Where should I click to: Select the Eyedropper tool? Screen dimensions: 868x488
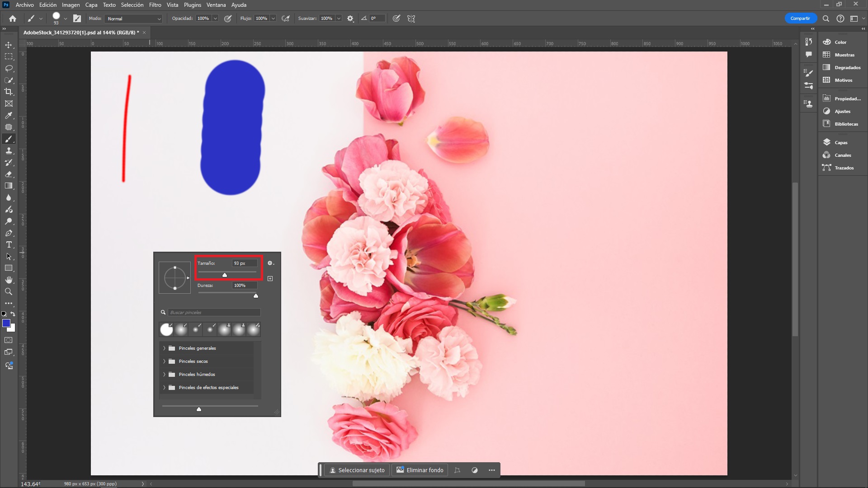coord(9,115)
